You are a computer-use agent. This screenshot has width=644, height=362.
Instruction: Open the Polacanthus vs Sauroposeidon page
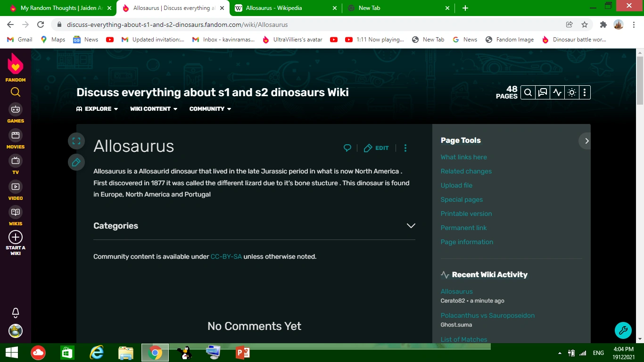coord(487,315)
